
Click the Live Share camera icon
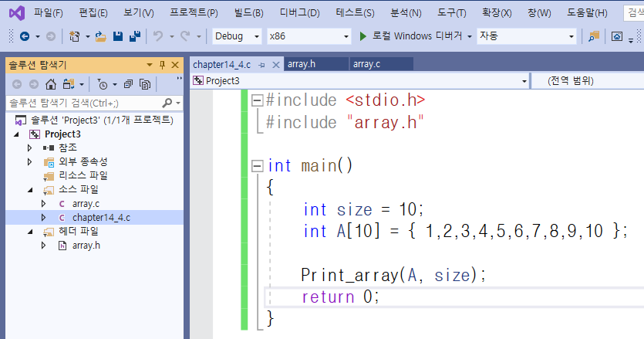tap(616, 36)
